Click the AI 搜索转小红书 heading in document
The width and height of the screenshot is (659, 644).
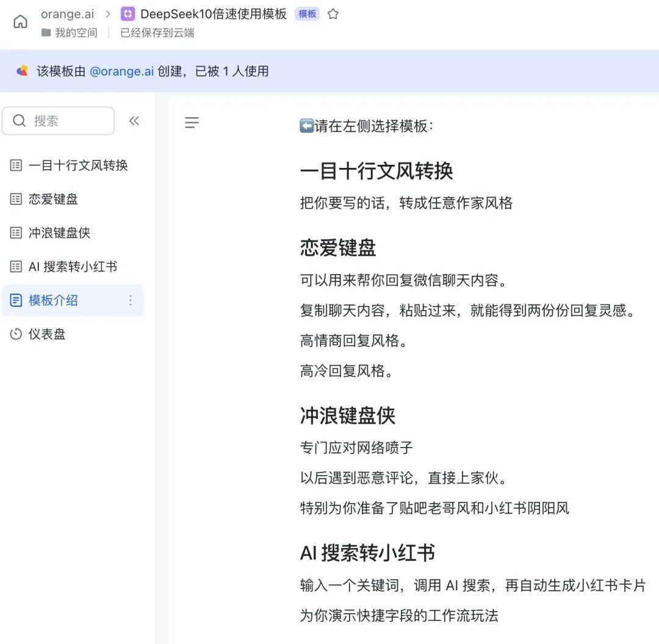click(367, 552)
